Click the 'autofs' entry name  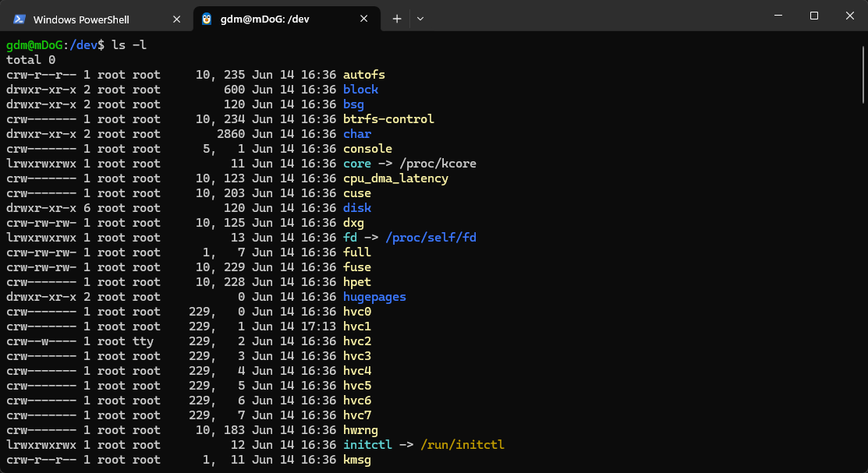363,75
